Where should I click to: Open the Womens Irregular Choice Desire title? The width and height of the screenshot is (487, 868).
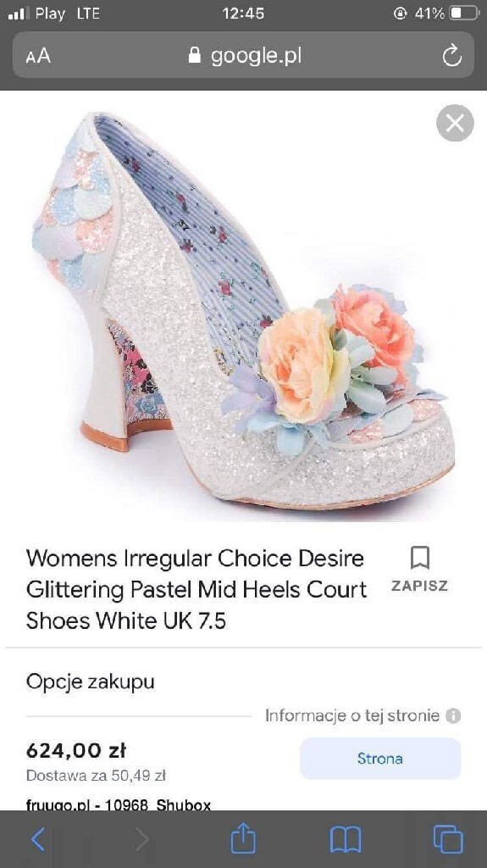point(196,590)
